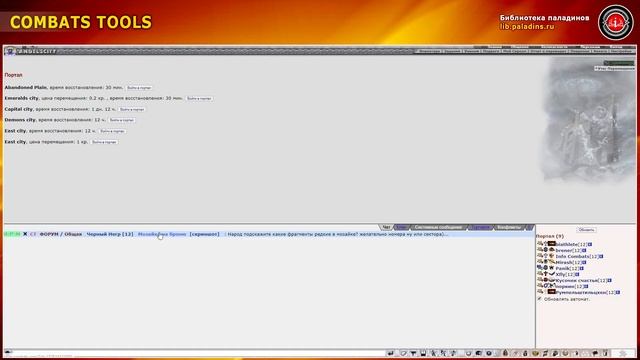Open ФОРУМ / Общее link in chat
The height and width of the screenshot is (360, 640).
[60, 234]
